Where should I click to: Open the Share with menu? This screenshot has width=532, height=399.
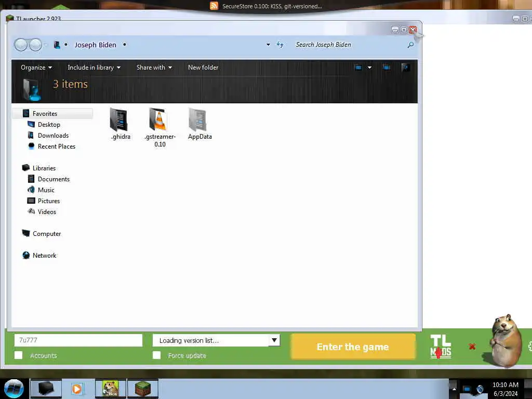[x=154, y=68]
